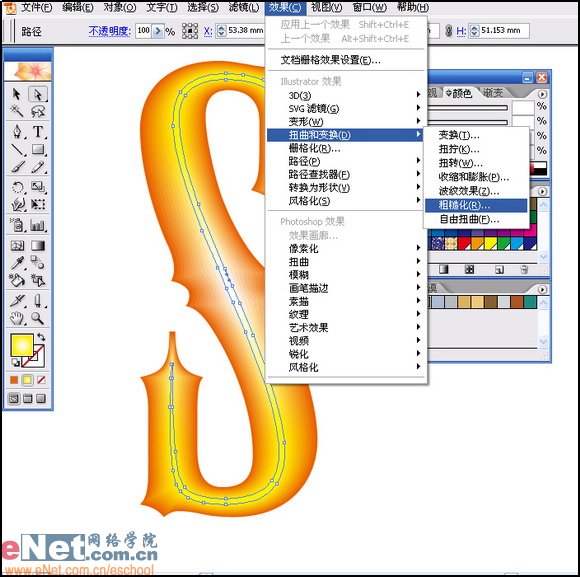Open the opacity arrow dropdown
The height and width of the screenshot is (577, 580).
tap(158, 31)
